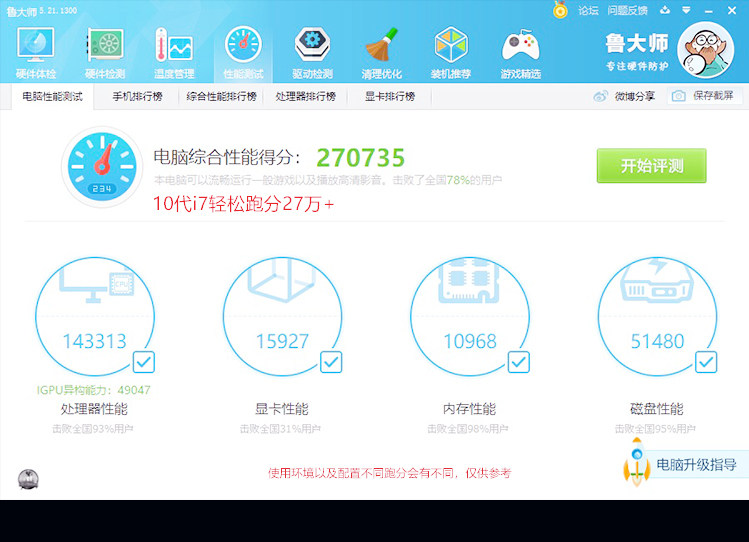Image resolution: width=749 pixels, height=542 pixels.
Task: Toggle the 内存性能 checkbox
Action: tap(519, 362)
